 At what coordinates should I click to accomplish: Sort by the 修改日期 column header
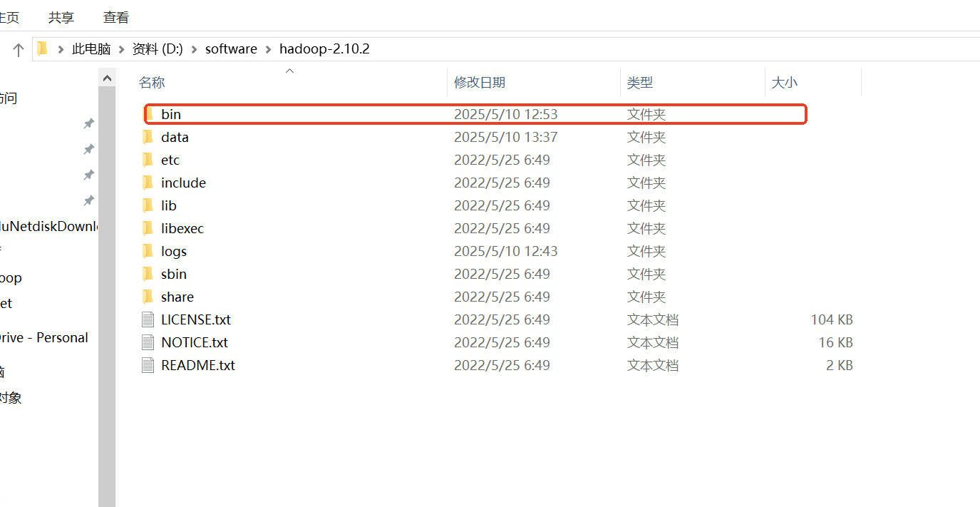click(480, 83)
